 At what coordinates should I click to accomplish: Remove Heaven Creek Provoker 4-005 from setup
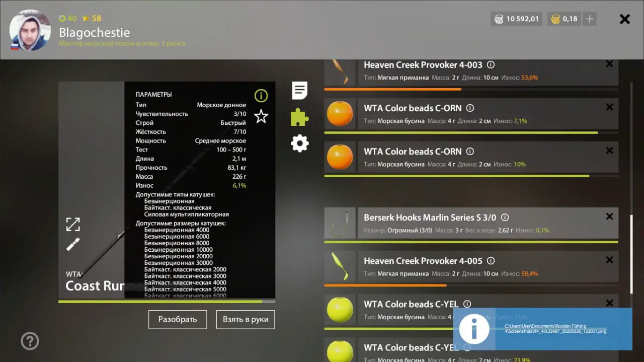point(609,260)
